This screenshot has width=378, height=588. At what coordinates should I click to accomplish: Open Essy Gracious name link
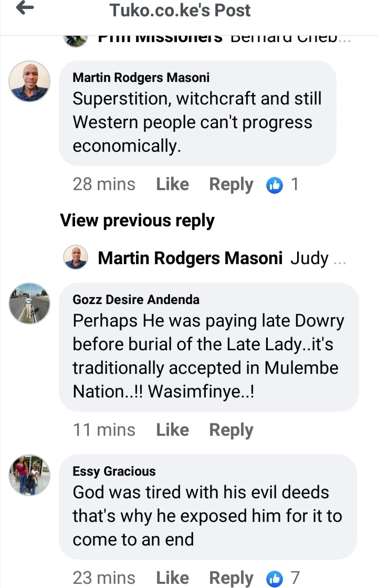[x=114, y=471]
